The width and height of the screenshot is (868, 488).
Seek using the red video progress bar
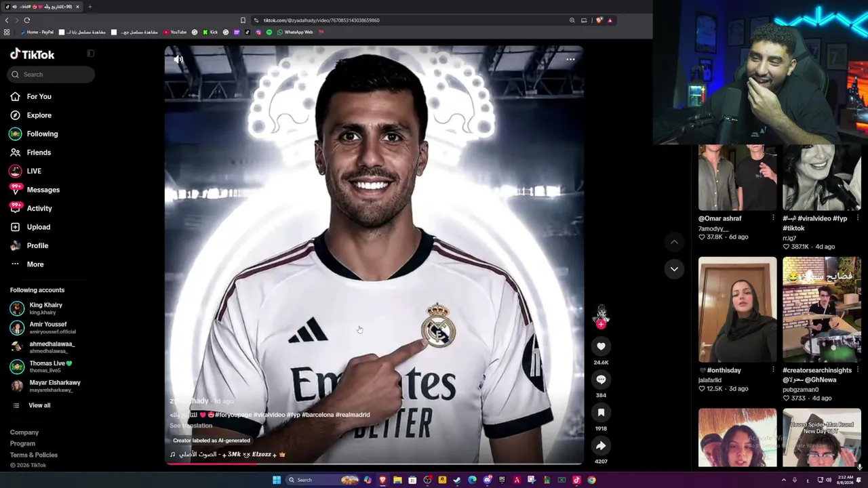tap(374, 464)
